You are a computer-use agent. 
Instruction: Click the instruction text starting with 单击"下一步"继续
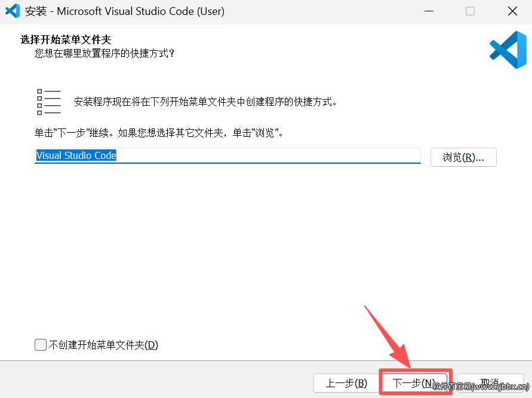point(158,133)
